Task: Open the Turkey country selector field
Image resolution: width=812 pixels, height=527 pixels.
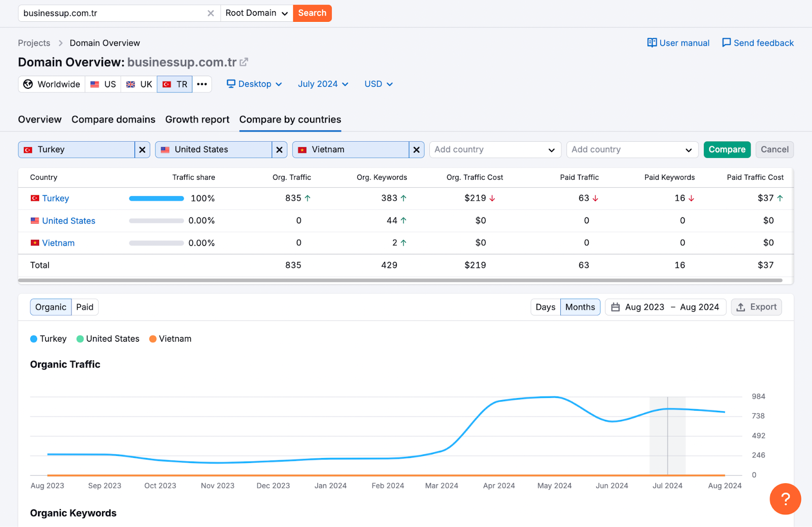Action: coord(77,150)
